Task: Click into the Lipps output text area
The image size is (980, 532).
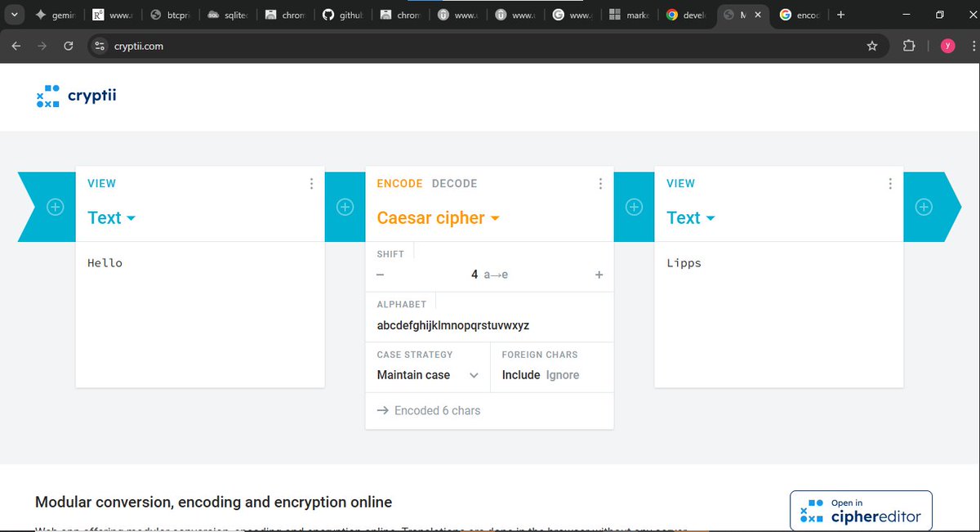Action: [779, 314]
